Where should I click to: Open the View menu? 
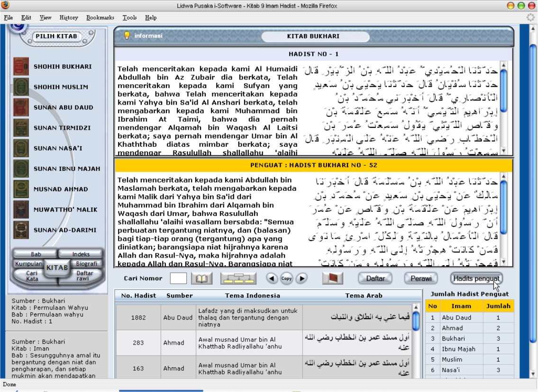(46, 18)
